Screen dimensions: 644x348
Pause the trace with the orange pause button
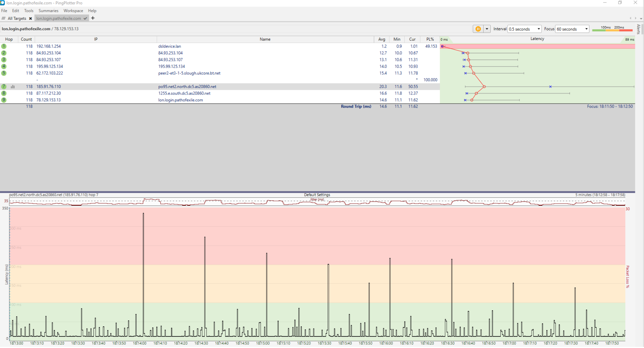[478, 29]
